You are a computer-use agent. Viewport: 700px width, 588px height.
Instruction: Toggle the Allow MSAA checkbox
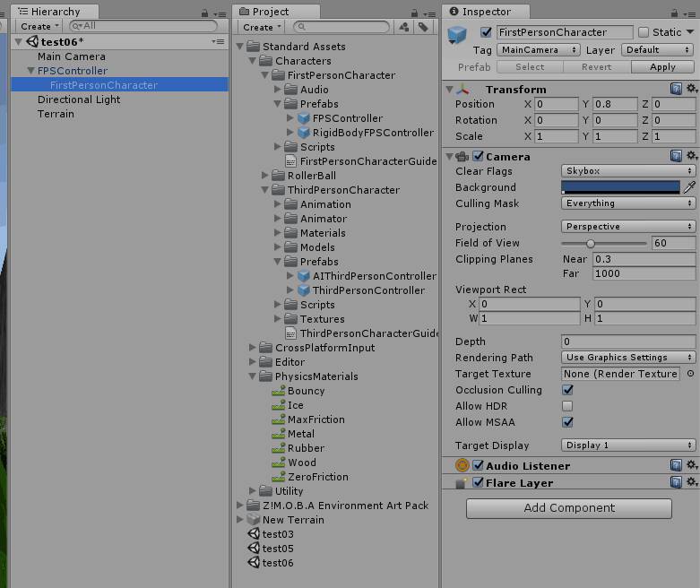pyautogui.click(x=567, y=422)
